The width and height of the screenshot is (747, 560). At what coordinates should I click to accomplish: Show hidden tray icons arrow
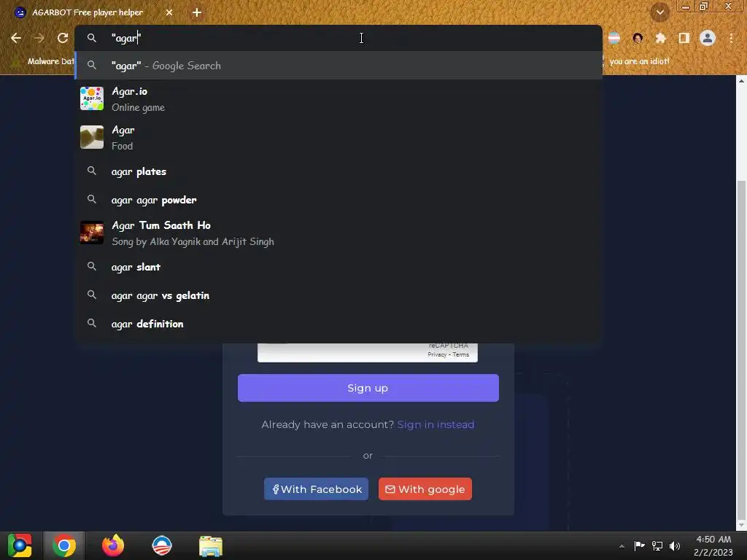click(x=622, y=546)
